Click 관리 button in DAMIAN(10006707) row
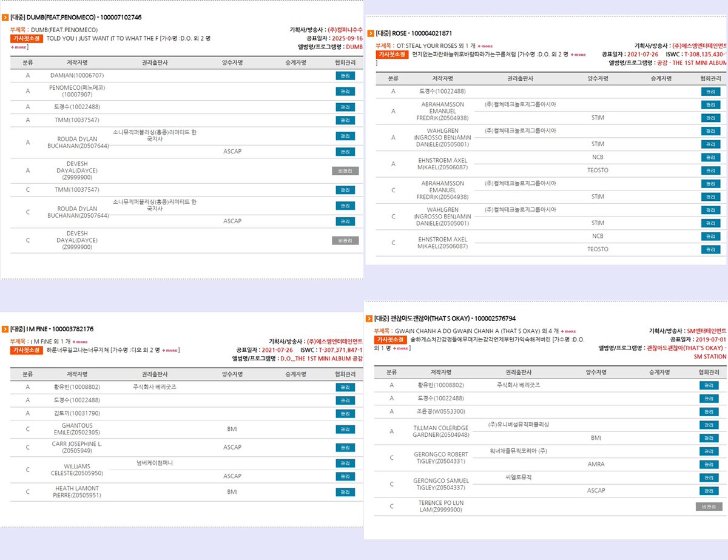Image resolution: width=728 pixels, height=560 pixels. [345, 76]
